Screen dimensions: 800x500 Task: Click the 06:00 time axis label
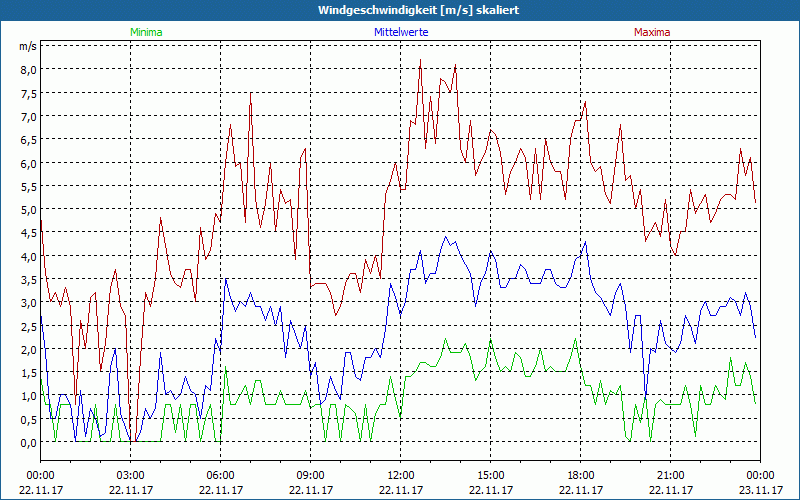[220, 476]
